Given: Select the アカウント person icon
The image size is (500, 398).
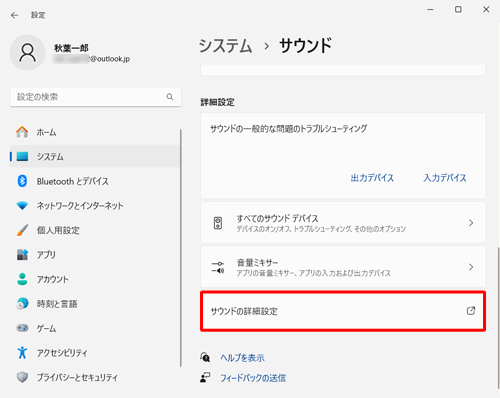Looking at the screenshot, I should tap(22, 279).
